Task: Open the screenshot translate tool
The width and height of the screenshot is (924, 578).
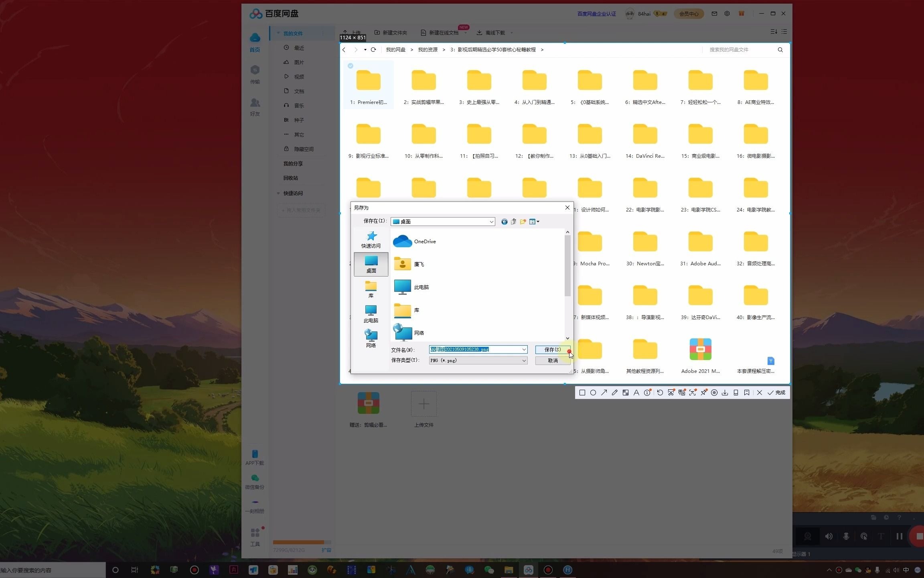Action: click(x=682, y=393)
